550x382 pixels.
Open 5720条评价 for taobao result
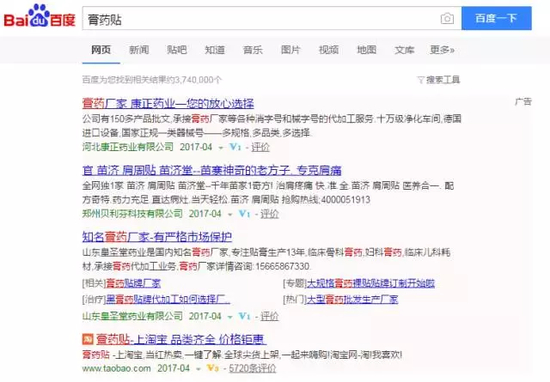(252, 368)
